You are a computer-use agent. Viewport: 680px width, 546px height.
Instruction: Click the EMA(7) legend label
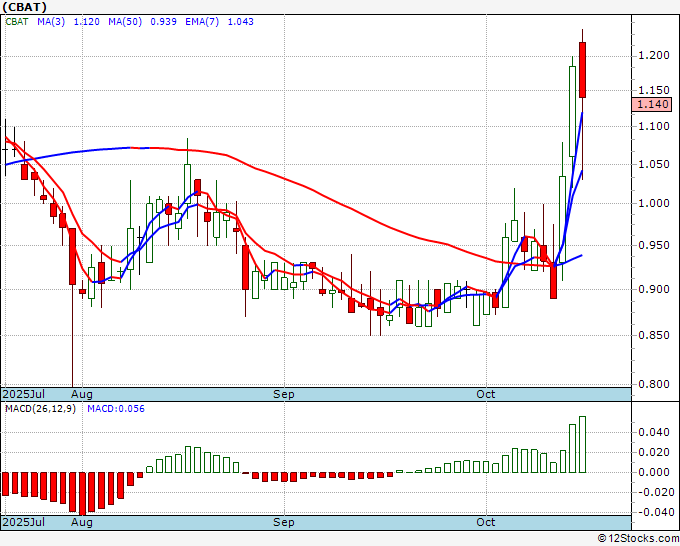202,22
